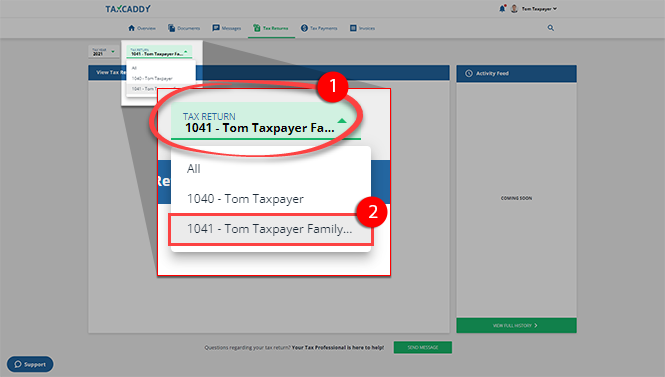Click the Messages chat icon
Screen dimensions: 665x377
pos(216,28)
